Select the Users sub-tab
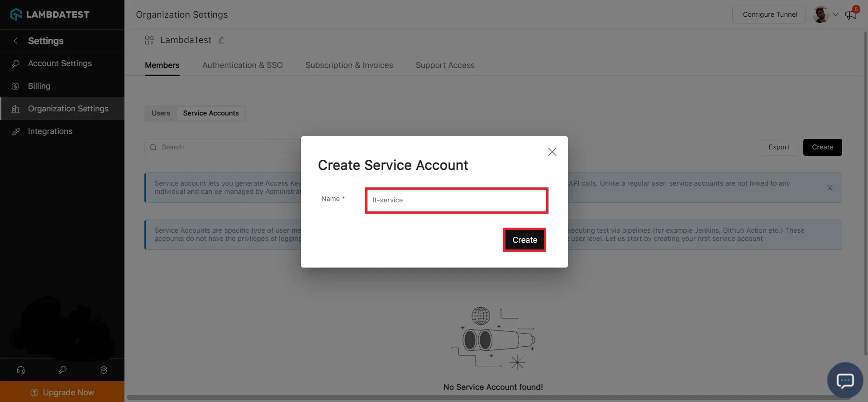The width and height of the screenshot is (868, 402). tap(161, 113)
